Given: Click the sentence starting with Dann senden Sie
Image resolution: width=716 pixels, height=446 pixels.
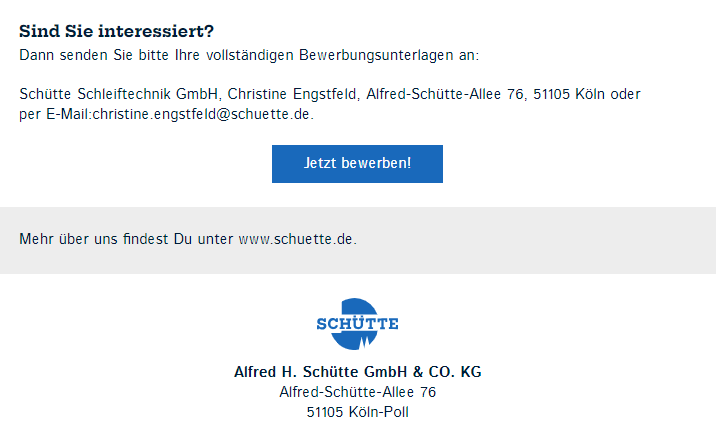Looking at the screenshot, I should (249, 55).
